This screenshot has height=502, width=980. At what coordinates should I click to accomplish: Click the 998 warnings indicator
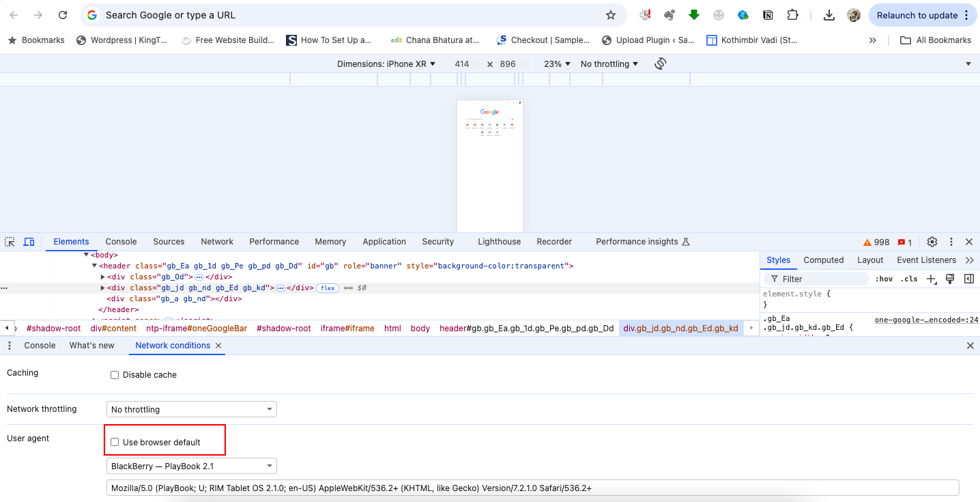pos(876,242)
